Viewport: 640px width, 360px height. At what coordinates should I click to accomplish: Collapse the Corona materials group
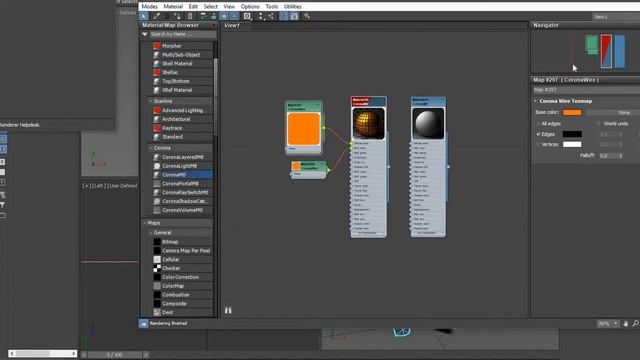coord(151,148)
